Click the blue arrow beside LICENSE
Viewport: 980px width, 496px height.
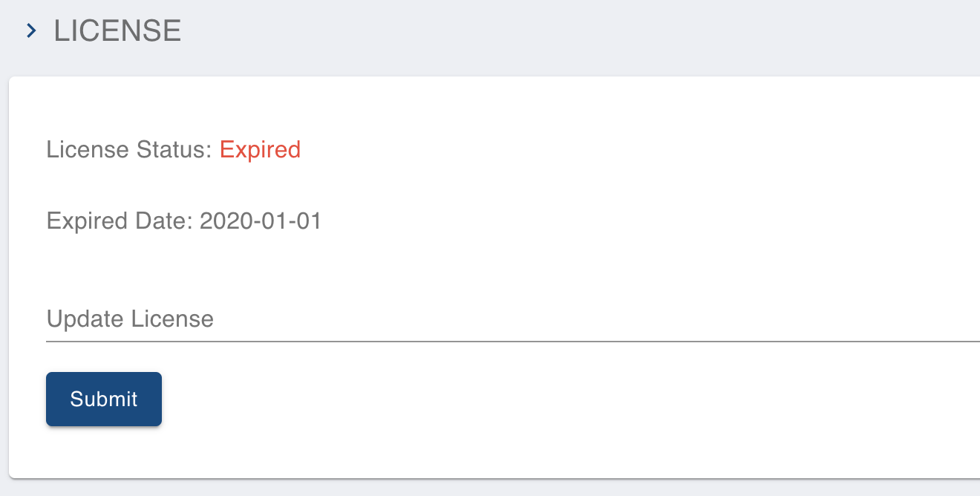click(x=31, y=31)
